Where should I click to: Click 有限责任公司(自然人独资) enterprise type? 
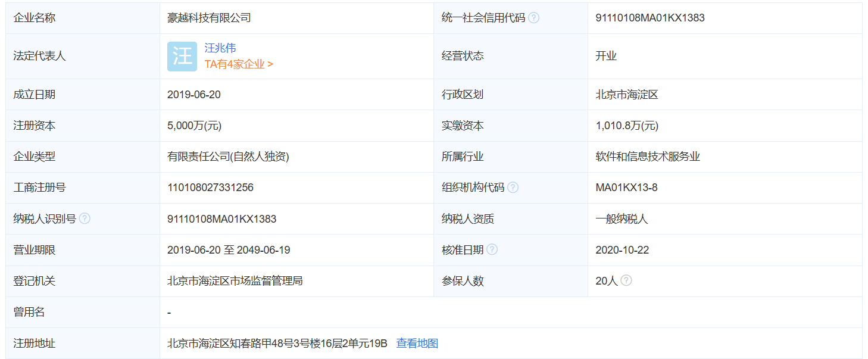tap(229, 157)
